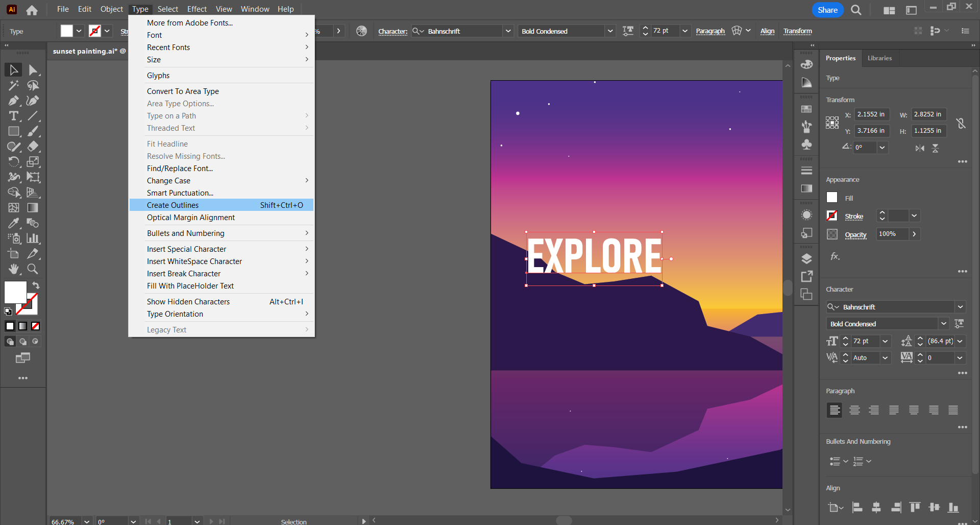Select the Rectangle tool

point(13,131)
